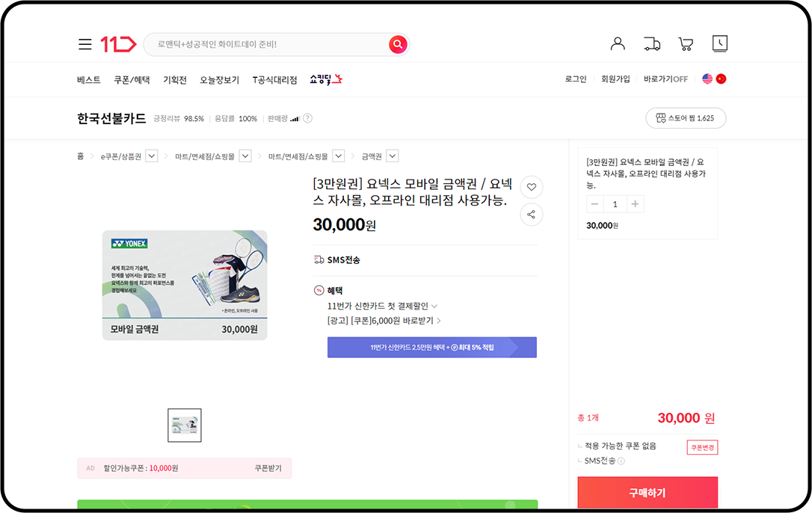The height and width of the screenshot is (513, 812).
Task: Check delivery tracking truck icon
Action: click(x=652, y=44)
